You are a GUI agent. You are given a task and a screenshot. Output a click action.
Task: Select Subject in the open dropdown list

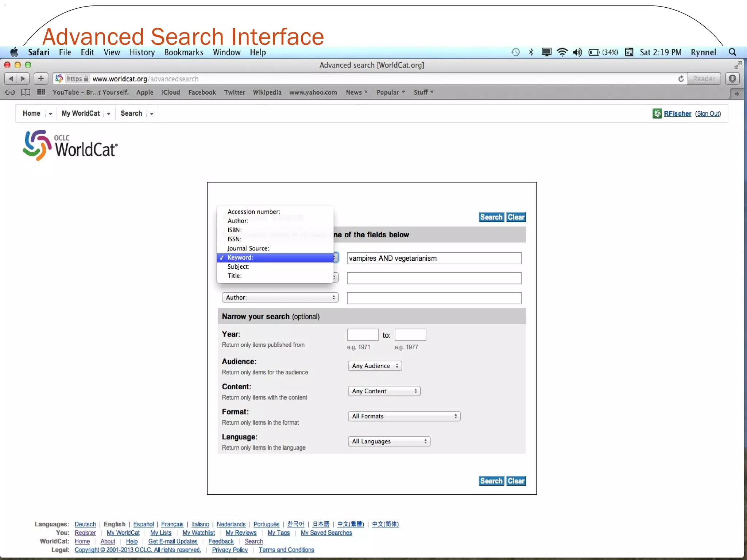click(x=275, y=267)
